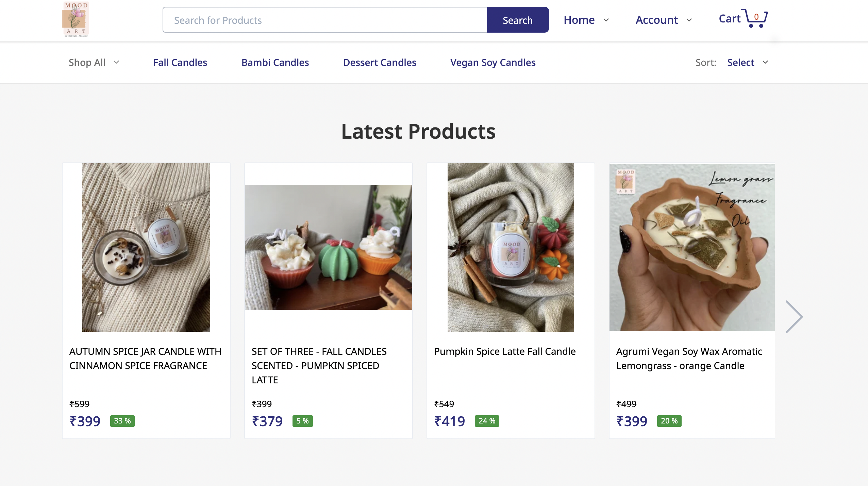
Task: Focus the Search for Products field
Action: [x=325, y=20]
